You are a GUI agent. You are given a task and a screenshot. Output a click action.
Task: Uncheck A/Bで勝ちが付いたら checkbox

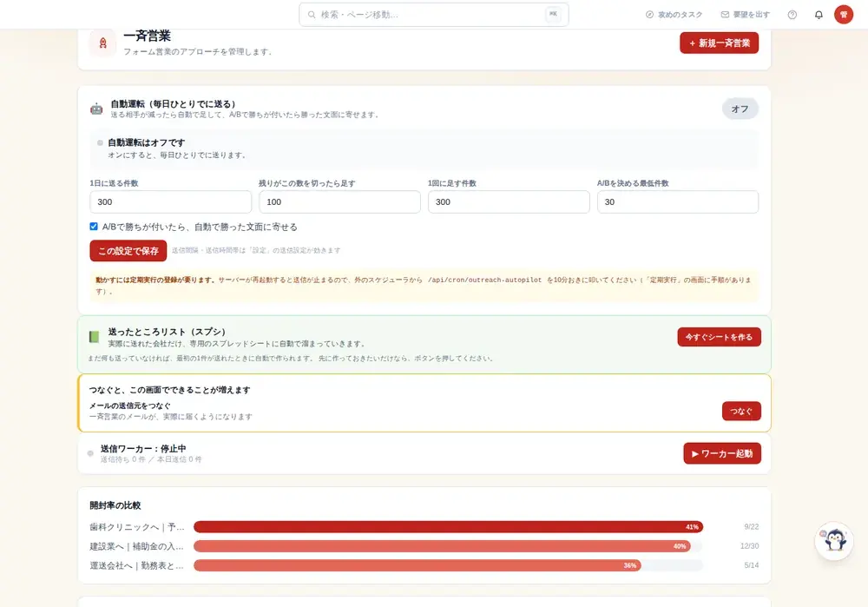click(94, 227)
